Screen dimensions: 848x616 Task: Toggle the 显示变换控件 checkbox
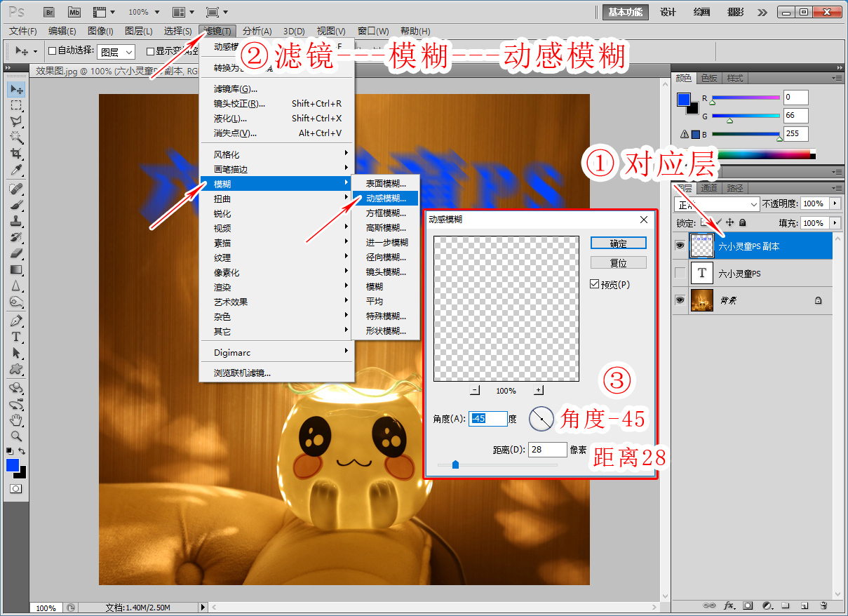(150, 51)
